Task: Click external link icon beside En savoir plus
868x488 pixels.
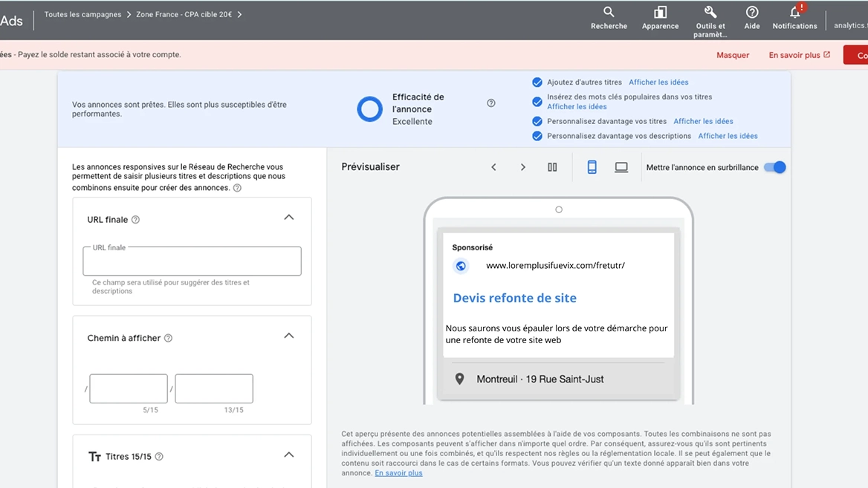Action: 827,55
